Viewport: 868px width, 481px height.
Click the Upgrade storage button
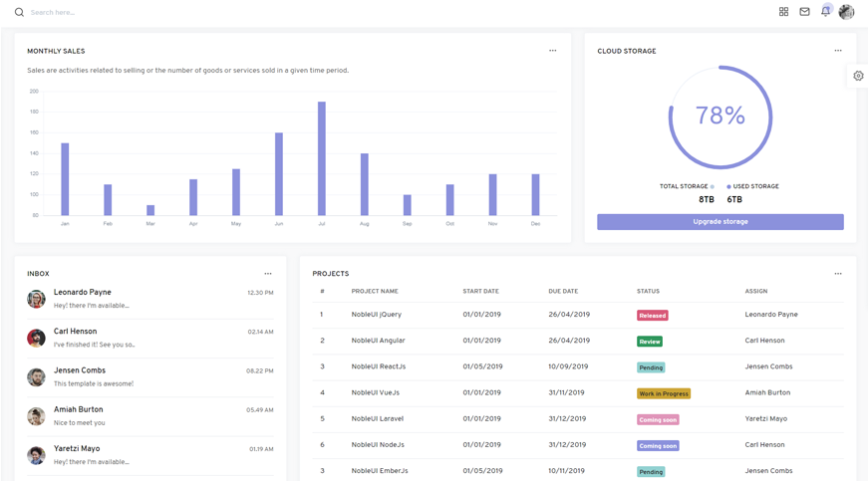[x=720, y=222]
